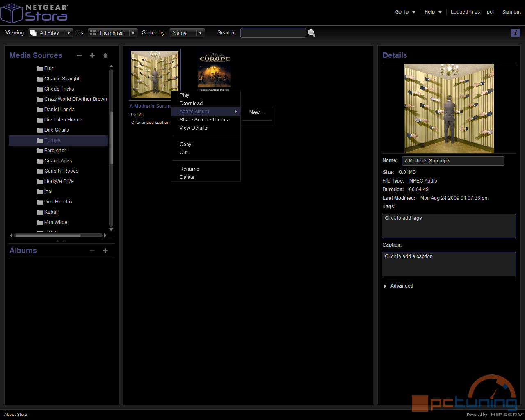
Task: Click the folder tree scroll-down arrow
Action: tap(111, 230)
